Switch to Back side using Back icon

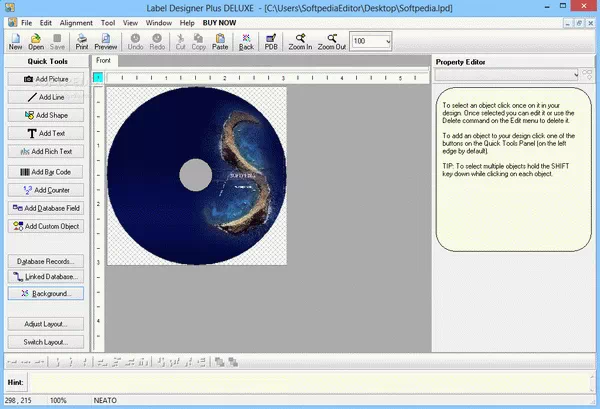tap(246, 40)
